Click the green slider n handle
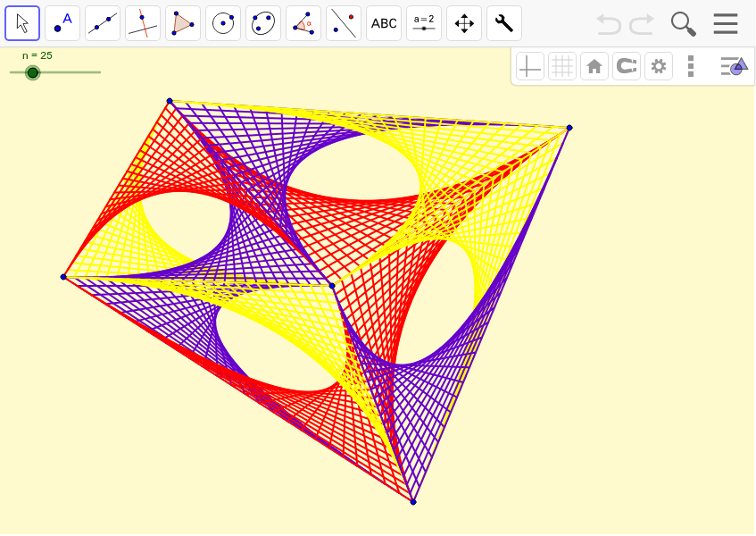Viewport: 756px width, 536px height. [x=32, y=73]
